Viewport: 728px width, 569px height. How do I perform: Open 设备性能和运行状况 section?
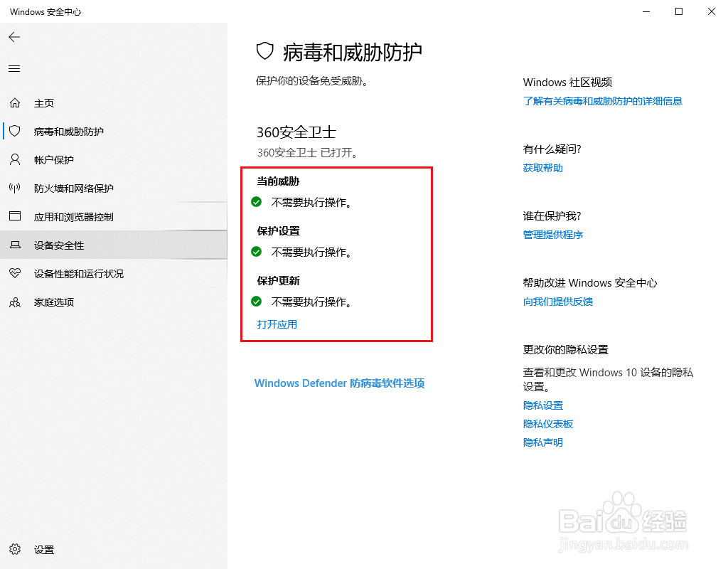tap(114, 274)
